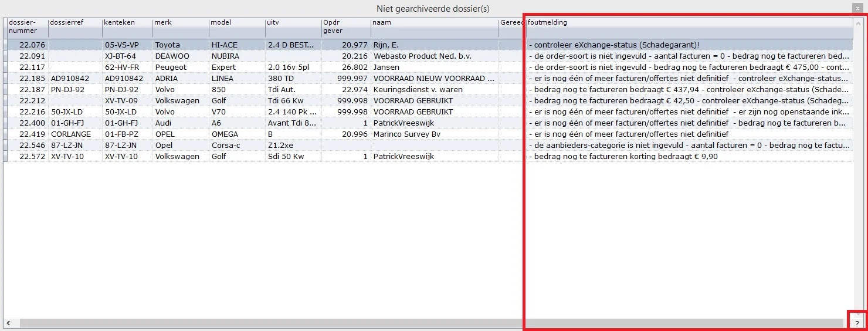The image size is (868, 331).
Task: Sort by the dossierref column header
Action: click(x=75, y=27)
